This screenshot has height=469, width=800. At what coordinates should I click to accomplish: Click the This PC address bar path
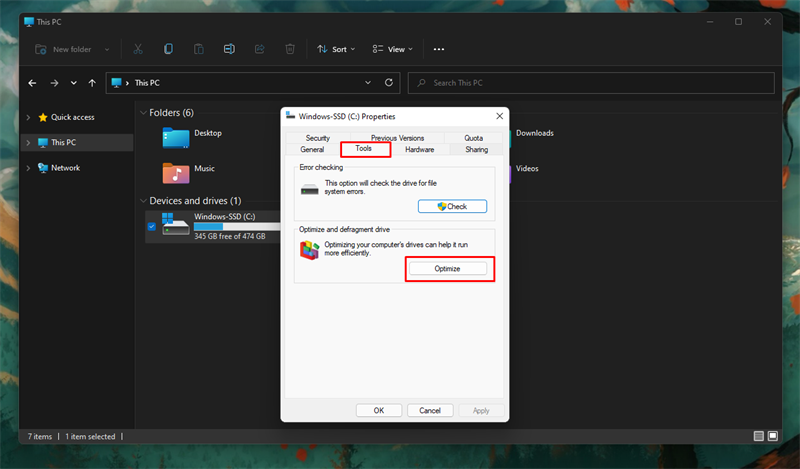[x=147, y=83]
